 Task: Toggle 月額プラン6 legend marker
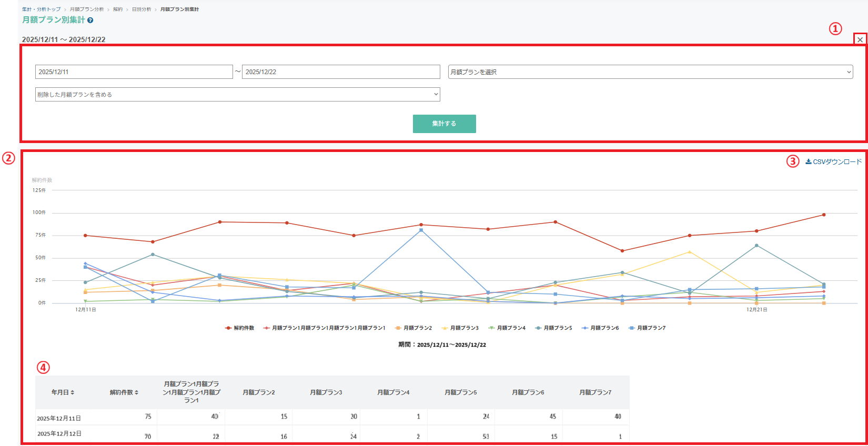click(584, 328)
